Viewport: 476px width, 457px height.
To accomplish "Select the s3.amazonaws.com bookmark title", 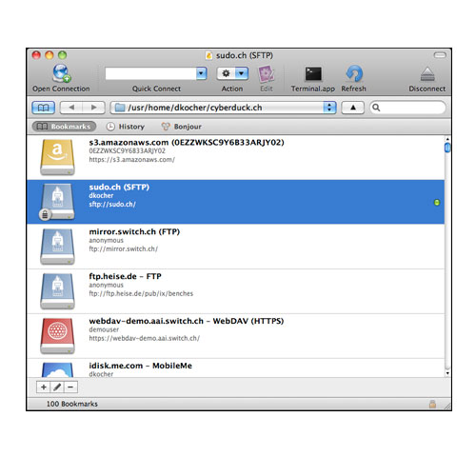I will pyautogui.click(x=187, y=143).
